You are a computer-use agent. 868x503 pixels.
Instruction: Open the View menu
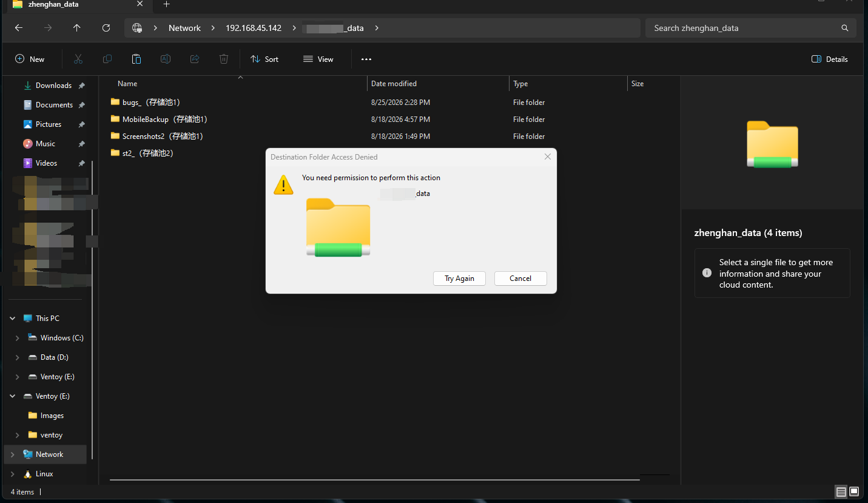[318, 59]
